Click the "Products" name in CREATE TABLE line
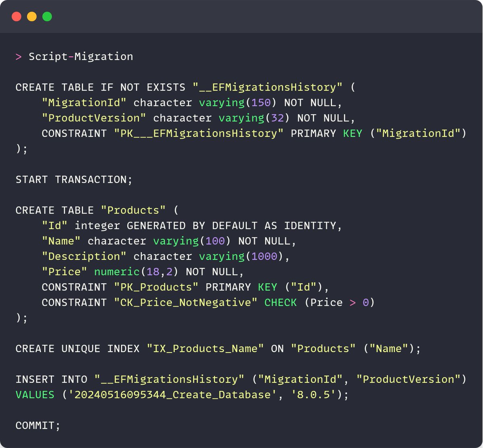 (133, 210)
